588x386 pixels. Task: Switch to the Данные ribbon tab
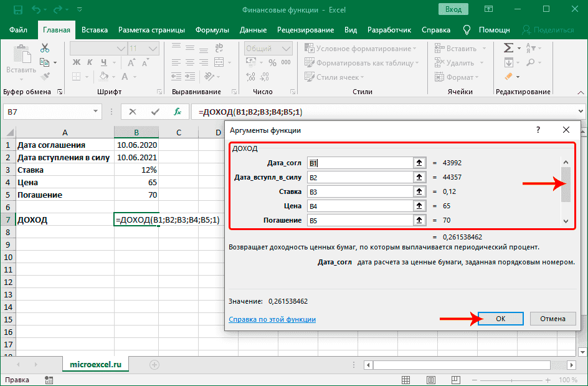253,30
